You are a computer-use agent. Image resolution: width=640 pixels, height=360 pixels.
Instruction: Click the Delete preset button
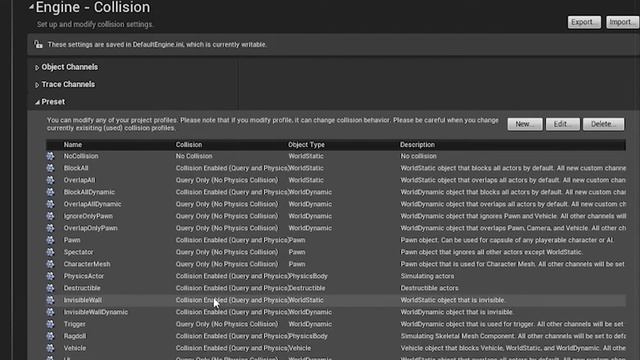603,124
